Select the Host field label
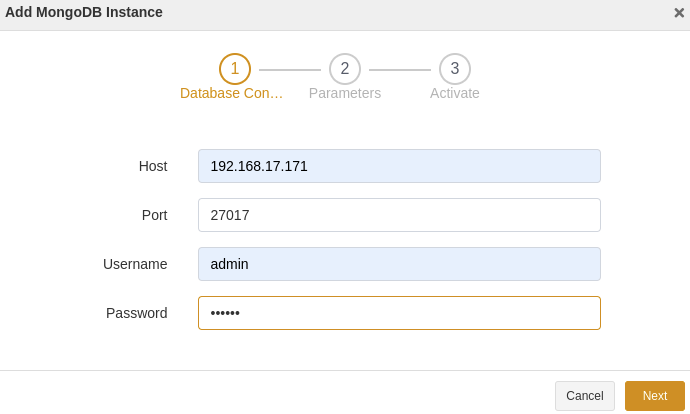The image size is (690, 414). pyautogui.click(x=153, y=166)
